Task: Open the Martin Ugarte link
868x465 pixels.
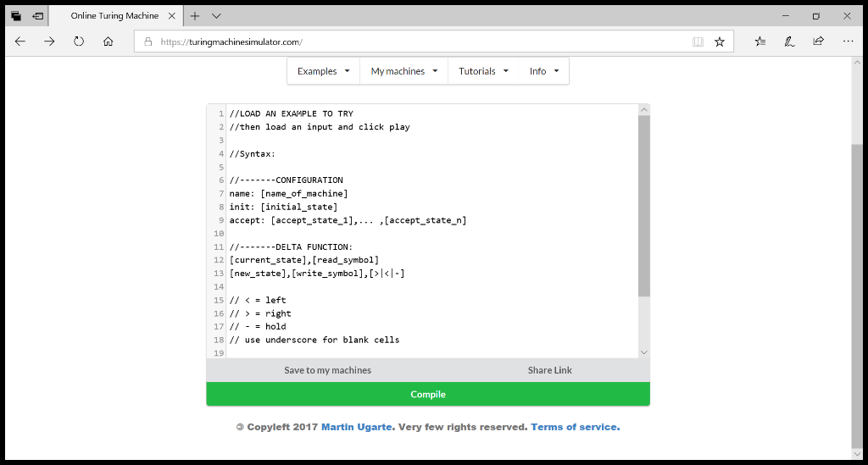Action: pos(357,427)
